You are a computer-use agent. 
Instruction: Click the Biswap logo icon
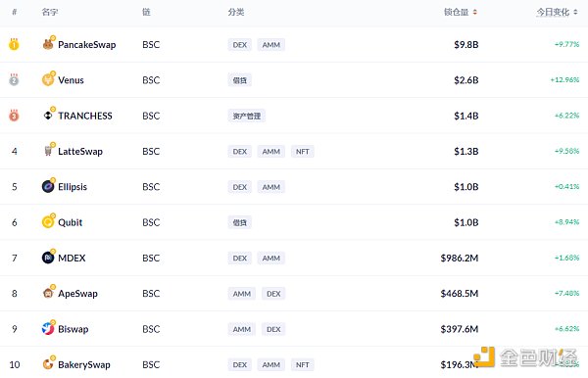[x=48, y=329]
